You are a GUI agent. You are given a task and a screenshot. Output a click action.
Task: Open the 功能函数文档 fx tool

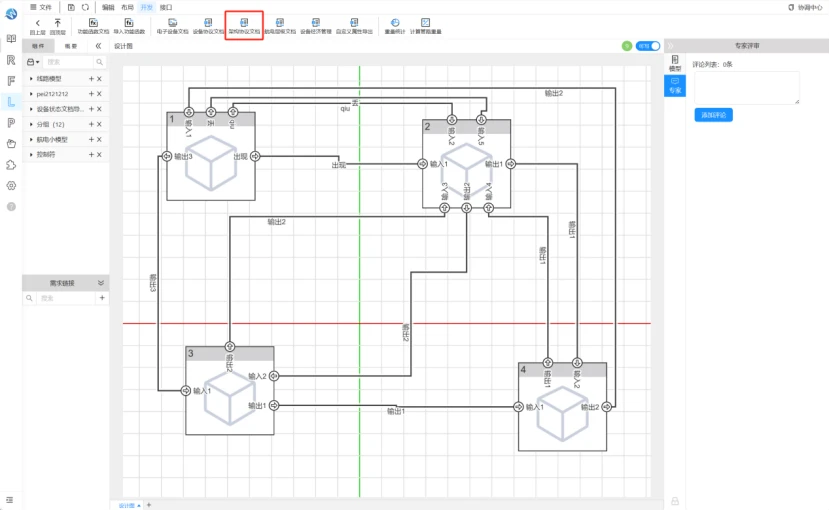[93, 23]
